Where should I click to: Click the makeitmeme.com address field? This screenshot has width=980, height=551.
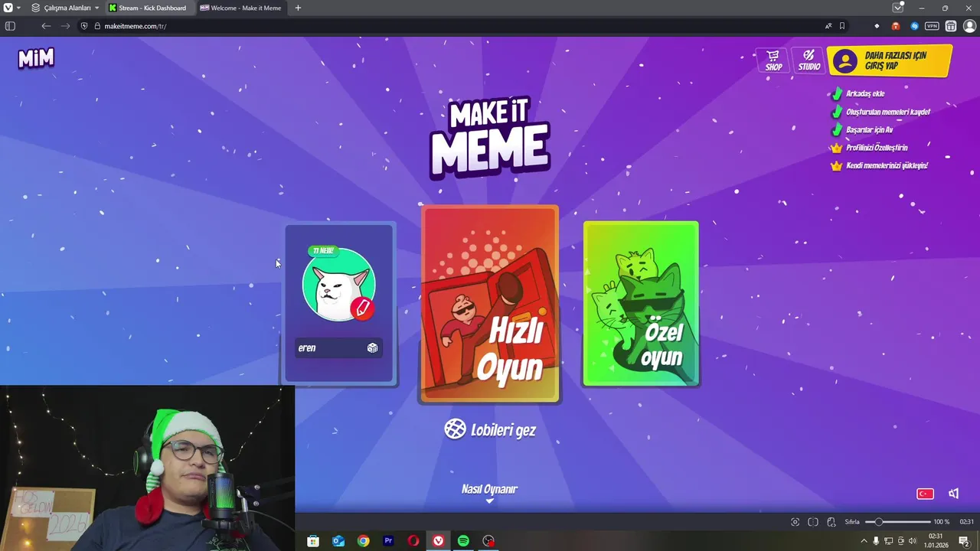coord(459,26)
